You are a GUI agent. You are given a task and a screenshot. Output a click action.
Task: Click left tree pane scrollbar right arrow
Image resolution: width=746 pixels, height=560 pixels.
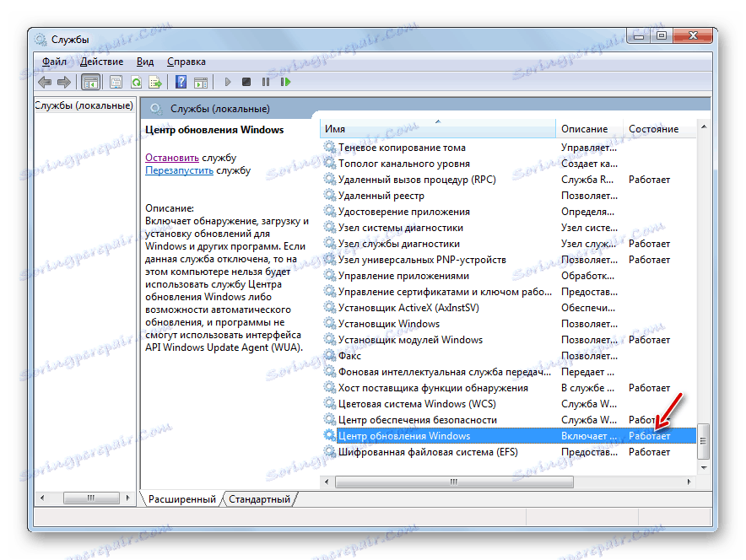[127, 498]
